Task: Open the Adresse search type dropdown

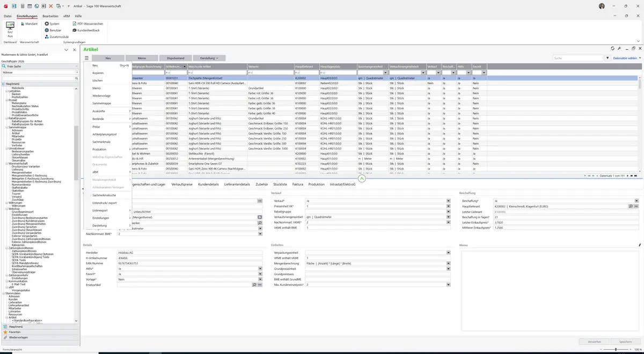Action: 76,72
